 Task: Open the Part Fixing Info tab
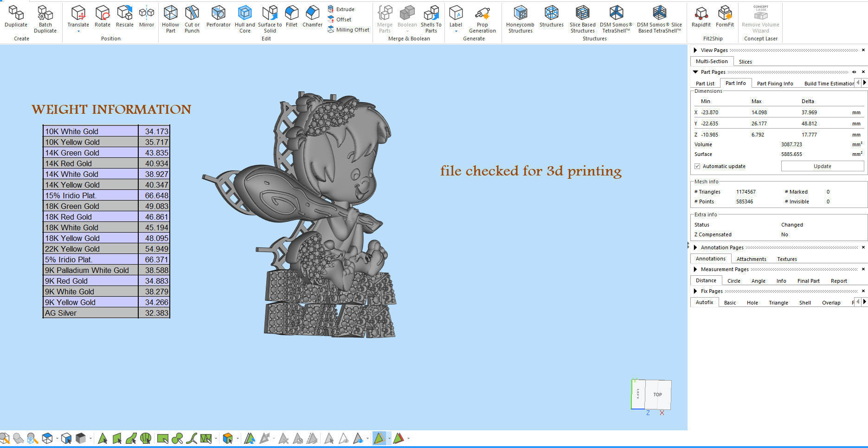tap(775, 84)
